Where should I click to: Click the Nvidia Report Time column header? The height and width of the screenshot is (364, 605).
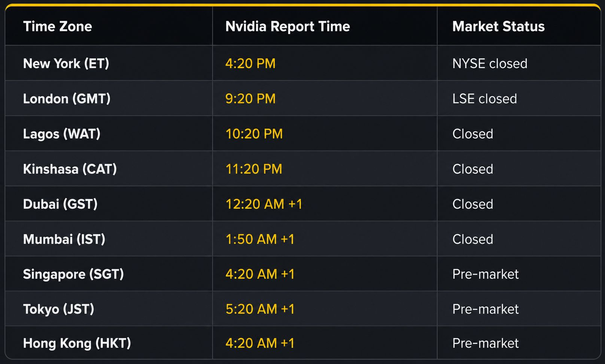tap(288, 27)
